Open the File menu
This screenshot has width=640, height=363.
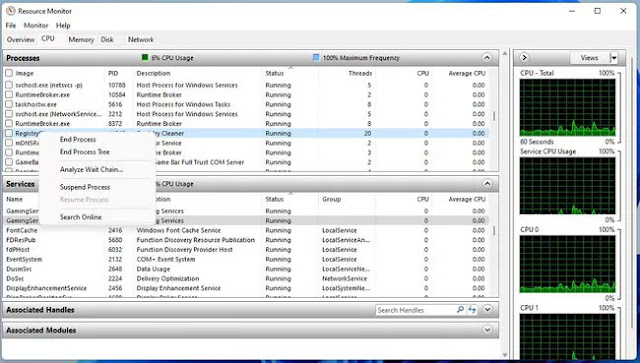coord(11,25)
